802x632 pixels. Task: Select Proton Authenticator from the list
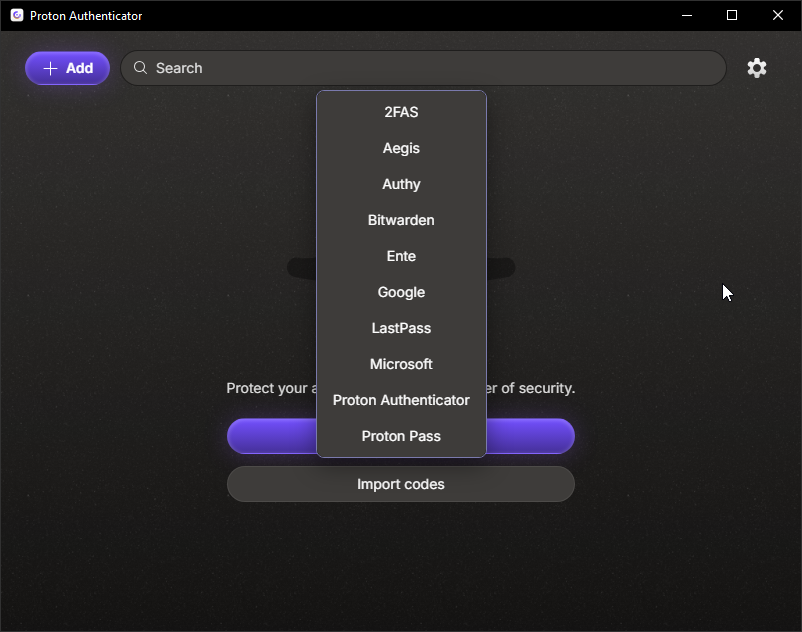[x=401, y=400]
